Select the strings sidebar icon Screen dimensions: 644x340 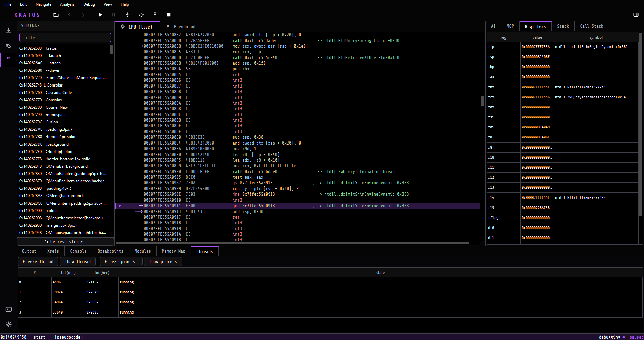[9, 58]
